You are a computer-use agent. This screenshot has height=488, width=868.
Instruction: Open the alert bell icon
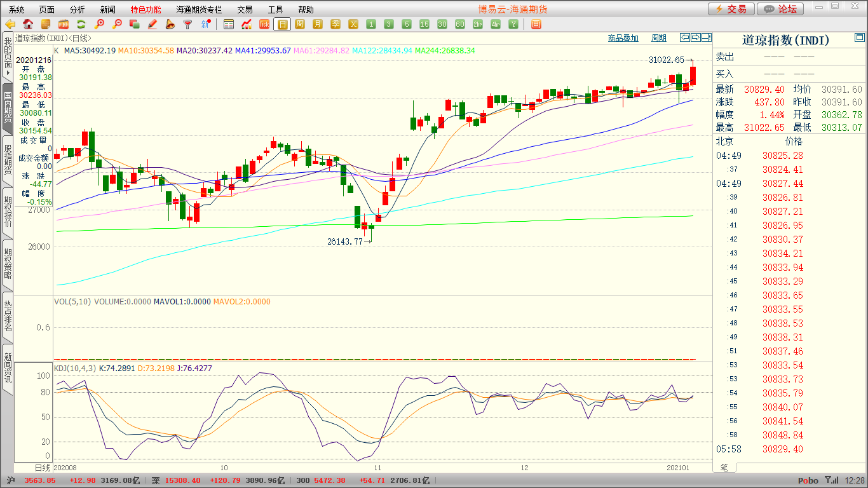tap(170, 25)
